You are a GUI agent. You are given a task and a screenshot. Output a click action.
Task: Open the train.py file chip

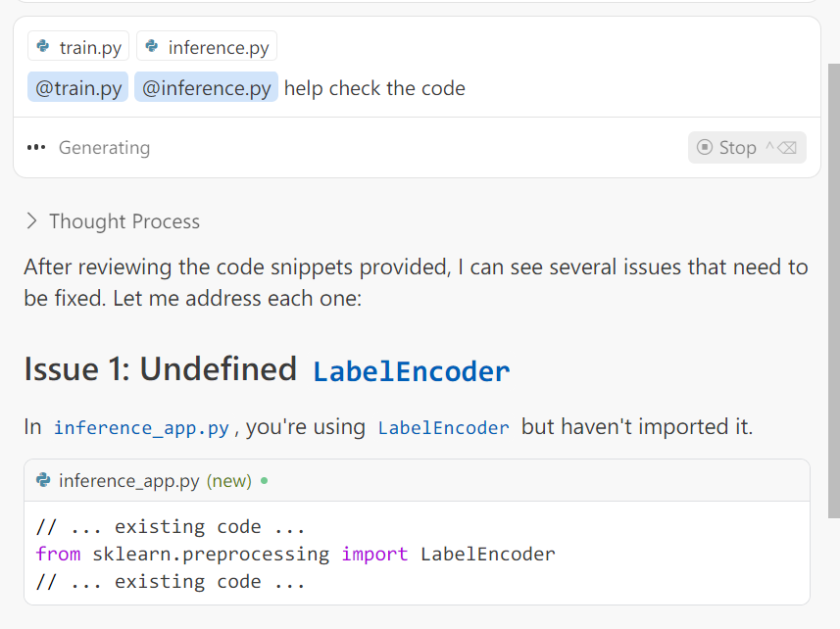pyautogui.click(x=78, y=47)
